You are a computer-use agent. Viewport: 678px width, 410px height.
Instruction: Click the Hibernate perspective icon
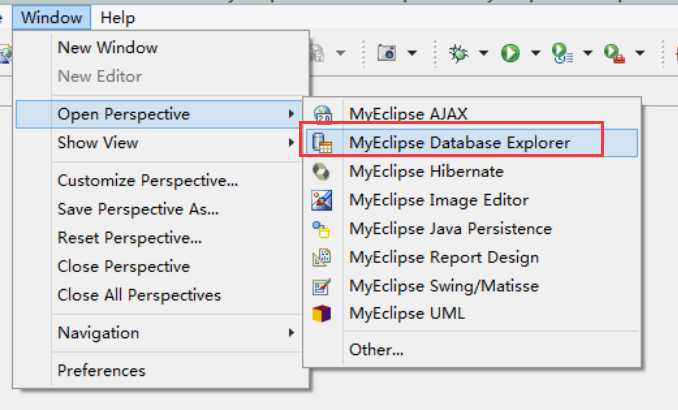(x=321, y=172)
